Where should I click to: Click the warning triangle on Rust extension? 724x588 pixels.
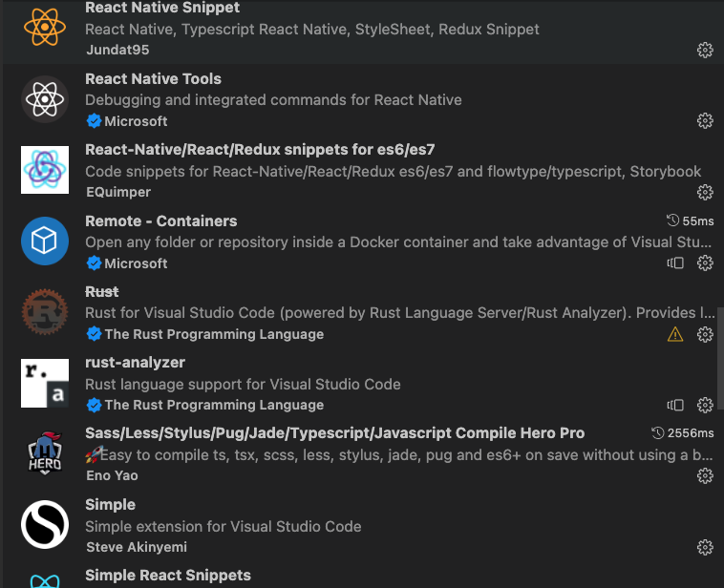[x=675, y=334]
